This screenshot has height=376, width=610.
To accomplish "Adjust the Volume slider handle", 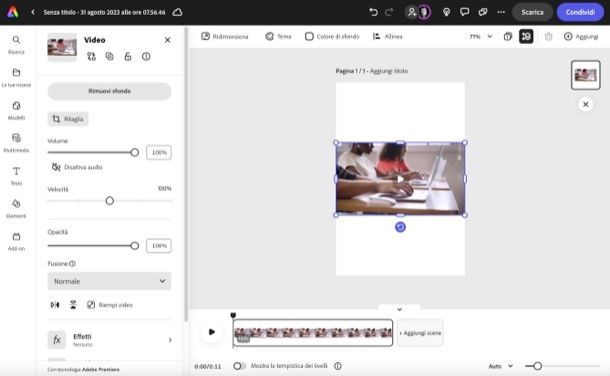I will coord(134,152).
